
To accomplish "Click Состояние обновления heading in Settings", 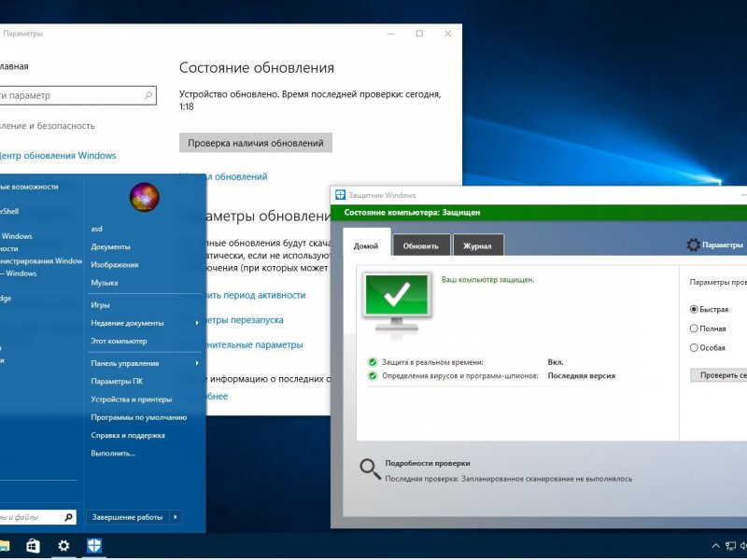I will point(256,67).
